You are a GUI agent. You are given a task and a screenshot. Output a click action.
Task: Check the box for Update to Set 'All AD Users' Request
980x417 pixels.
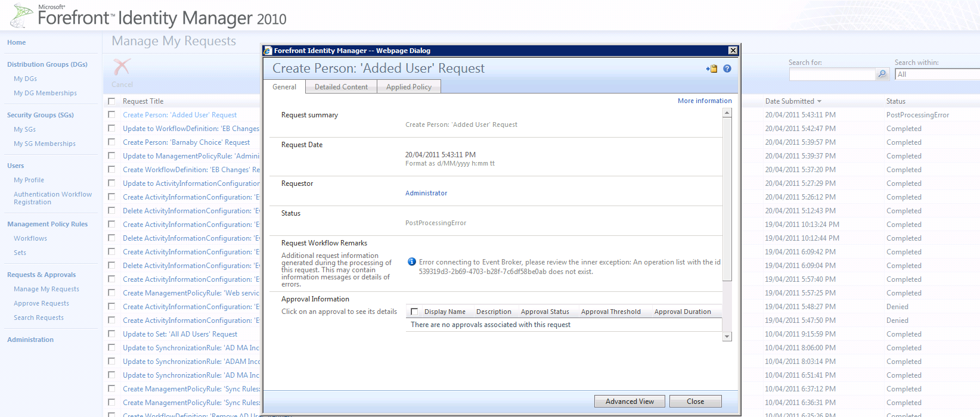(111, 334)
